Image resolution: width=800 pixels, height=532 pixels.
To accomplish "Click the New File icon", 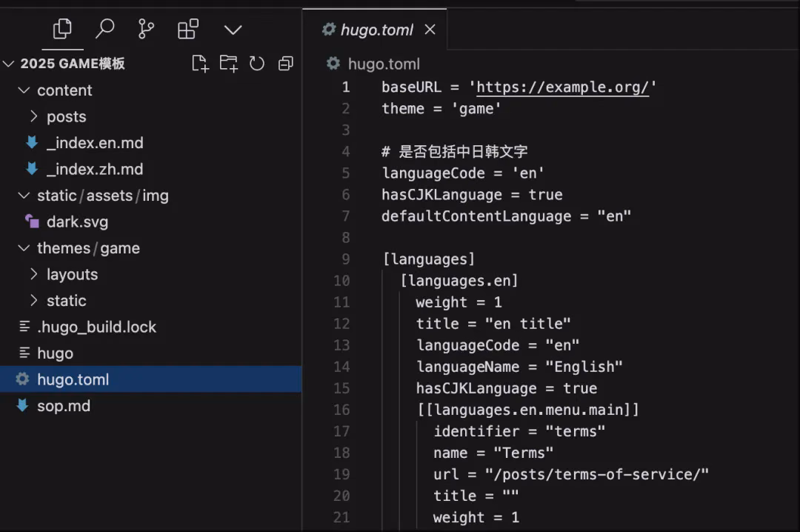I will point(200,64).
